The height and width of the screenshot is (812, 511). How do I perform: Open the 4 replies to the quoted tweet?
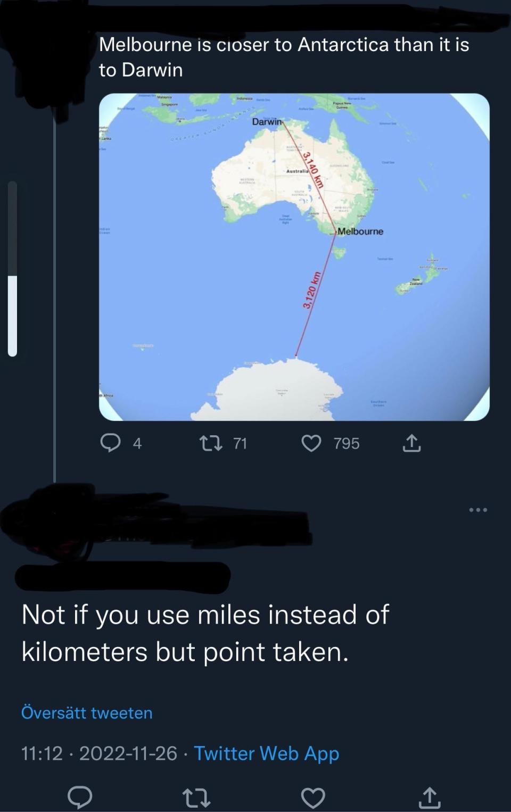click(137, 443)
